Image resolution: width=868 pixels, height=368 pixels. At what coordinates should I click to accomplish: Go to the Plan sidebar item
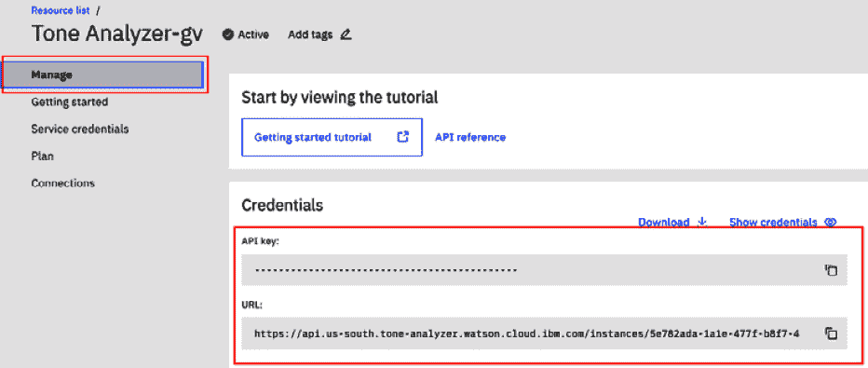[42, 157]
